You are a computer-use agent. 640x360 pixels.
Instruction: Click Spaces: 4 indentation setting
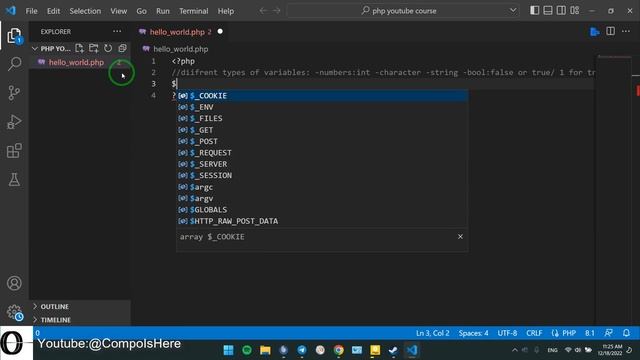pyautogui.click(x=473, y=333)
